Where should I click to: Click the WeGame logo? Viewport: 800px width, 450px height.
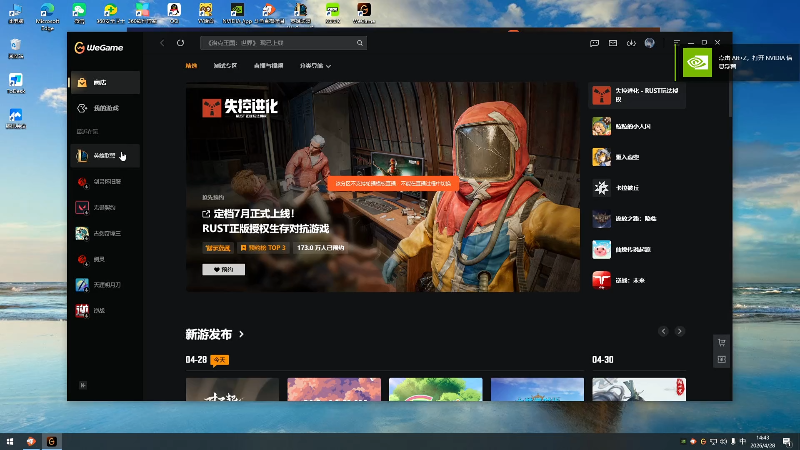tap(99, 47)
